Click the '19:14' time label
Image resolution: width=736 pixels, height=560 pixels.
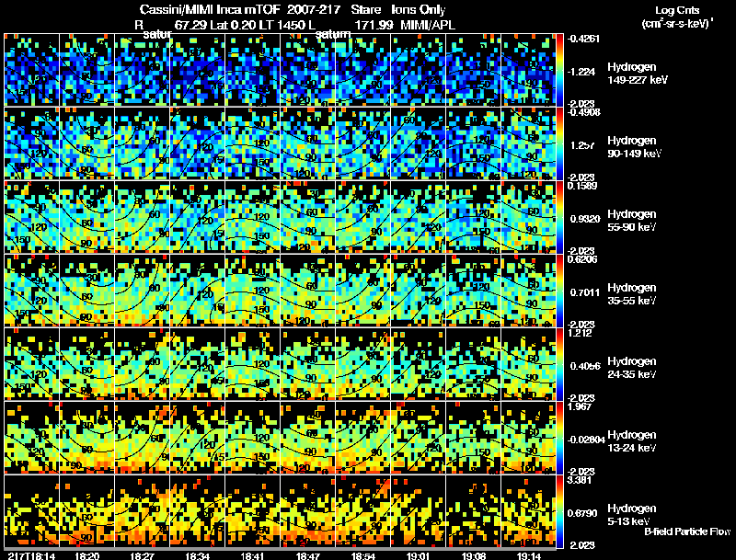(x=529, y=556)
